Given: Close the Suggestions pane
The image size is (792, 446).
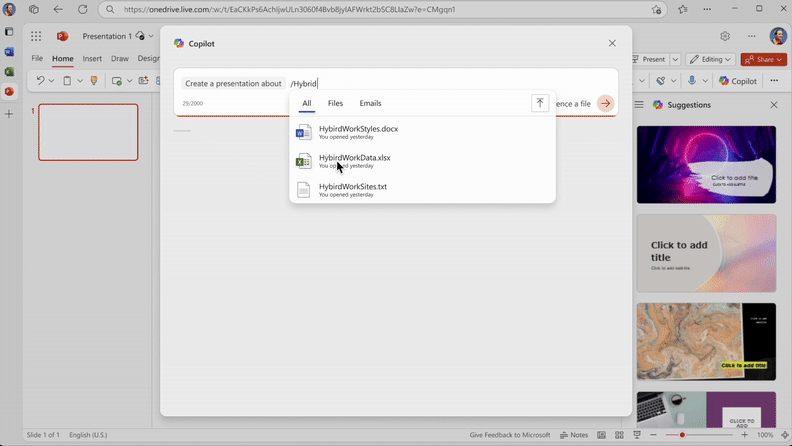Looking at the screenshot, I should (x=774, y=105).
